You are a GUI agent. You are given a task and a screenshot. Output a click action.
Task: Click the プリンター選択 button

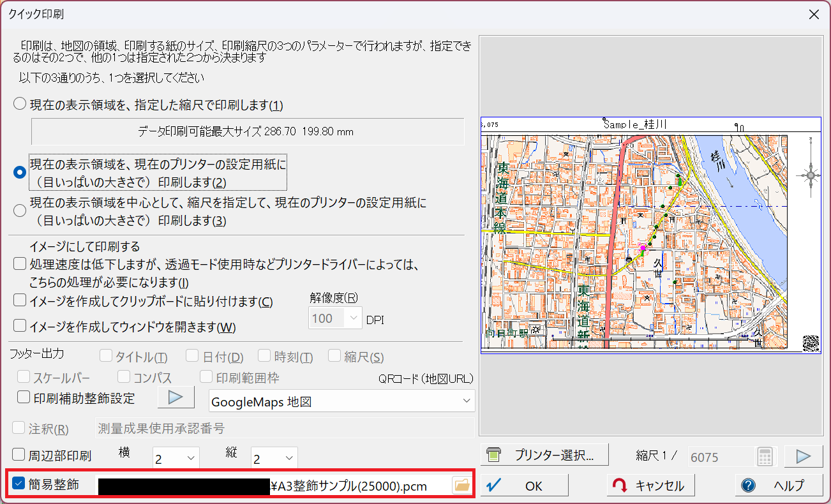point(544,455)
